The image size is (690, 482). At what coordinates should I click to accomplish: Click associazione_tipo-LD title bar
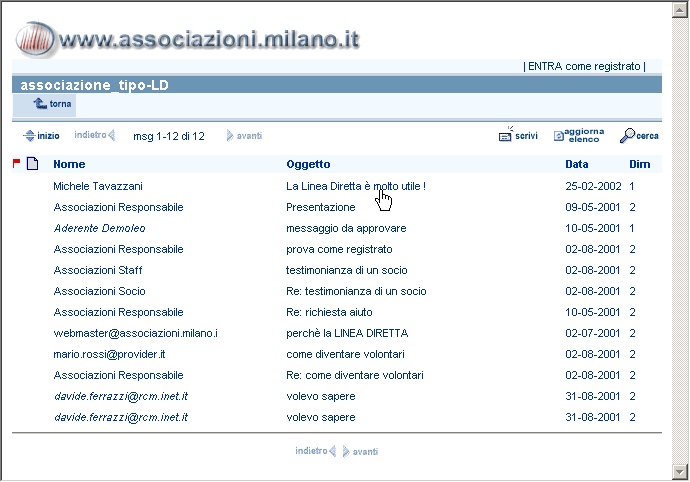point(337,85)
